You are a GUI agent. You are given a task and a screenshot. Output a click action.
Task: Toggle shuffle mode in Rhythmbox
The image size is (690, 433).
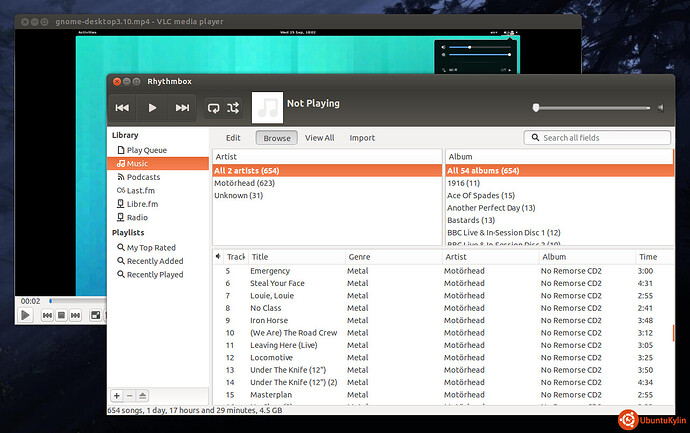coord(233,107)
